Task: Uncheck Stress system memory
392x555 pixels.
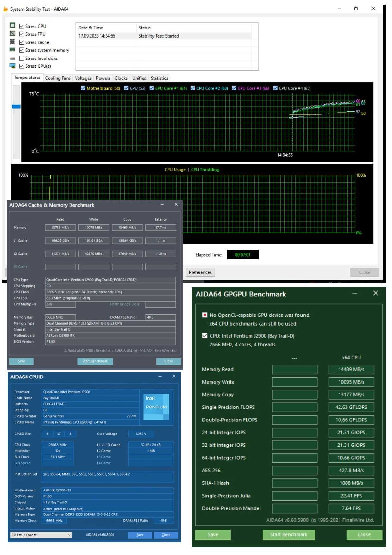Action: pos(22,50)
